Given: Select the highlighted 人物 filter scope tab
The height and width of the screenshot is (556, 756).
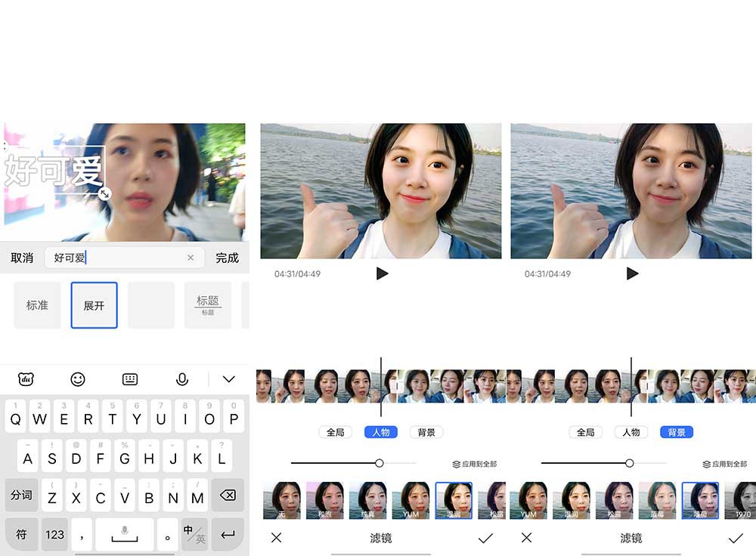Looking at the screenshot, I should [381, 432].
